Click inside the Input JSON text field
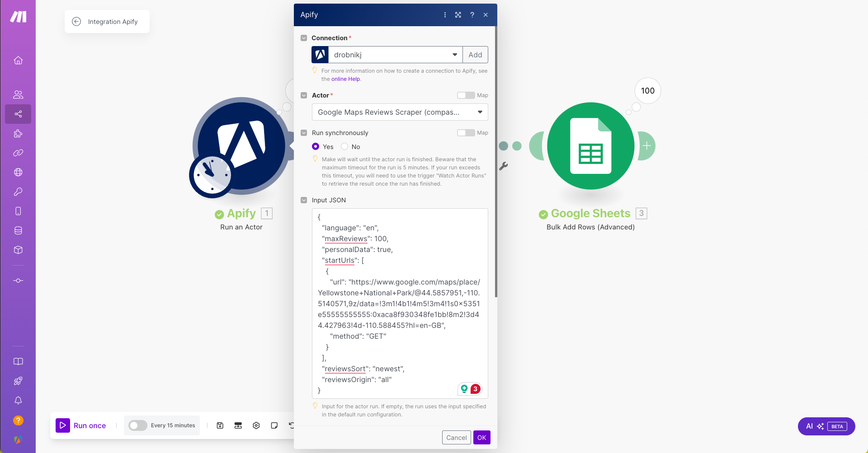This screenshot has width=868, height=453. tap(400, 303)
